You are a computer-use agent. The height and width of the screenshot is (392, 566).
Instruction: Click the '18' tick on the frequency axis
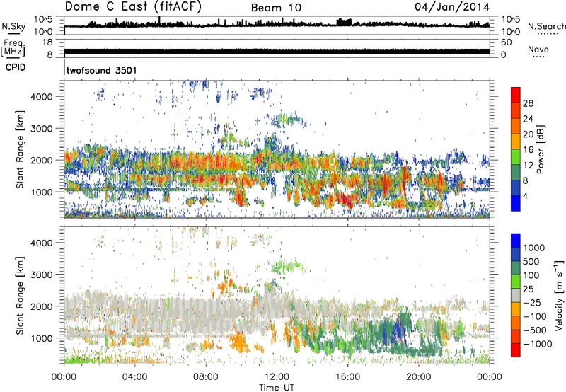(x=47, y=42)
